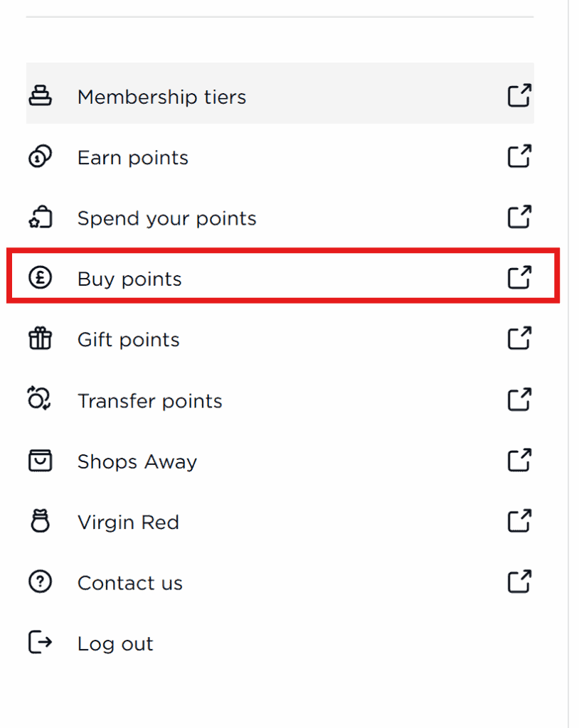
Task: Click the Shops Away shopping bag icon
Action: 40,461
